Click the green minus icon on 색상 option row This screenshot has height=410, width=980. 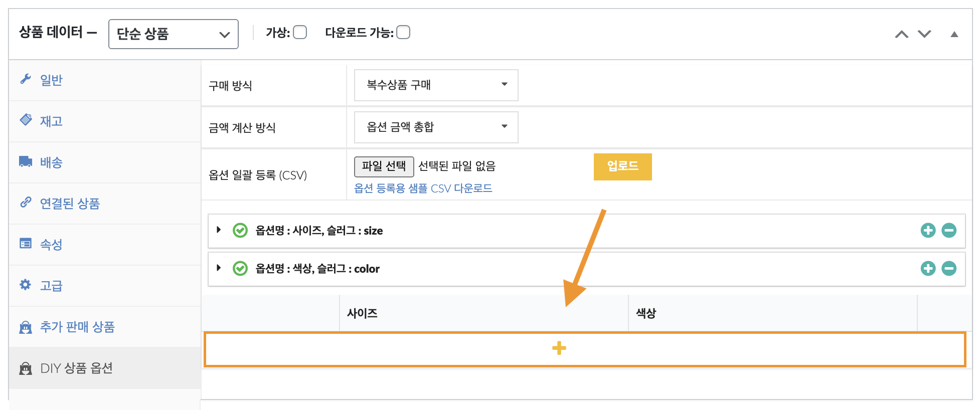point(948,269)
